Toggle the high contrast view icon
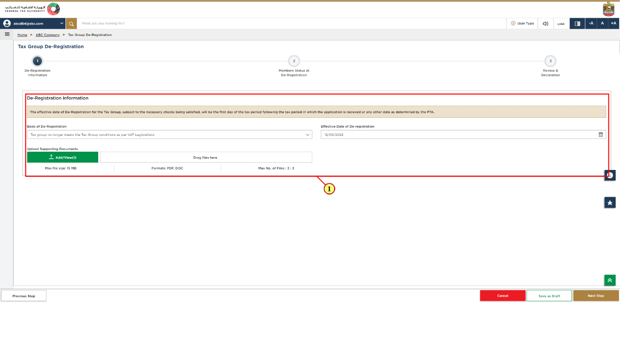The height and width of the screenshot is (364, 643). pos(578,24)
